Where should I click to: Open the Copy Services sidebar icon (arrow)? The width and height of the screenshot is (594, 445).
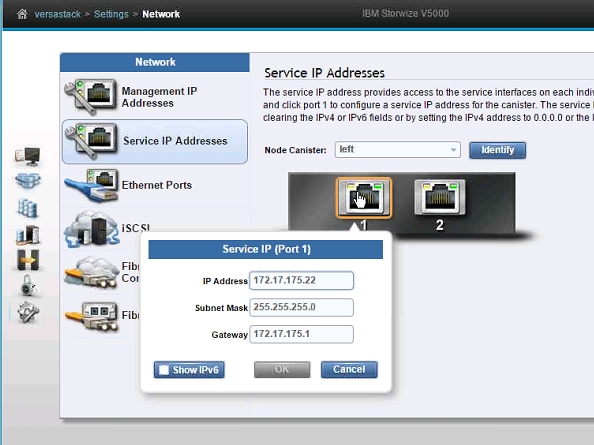coord(28,260)
